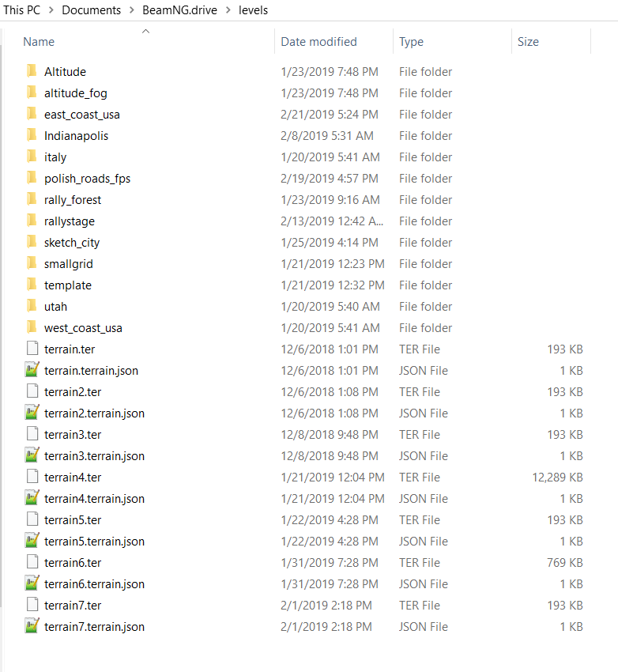The height and width of the screenshot is (672, 618).
Task: Click date 2/21/2019 5:24 PM
Action: [330, 115]
